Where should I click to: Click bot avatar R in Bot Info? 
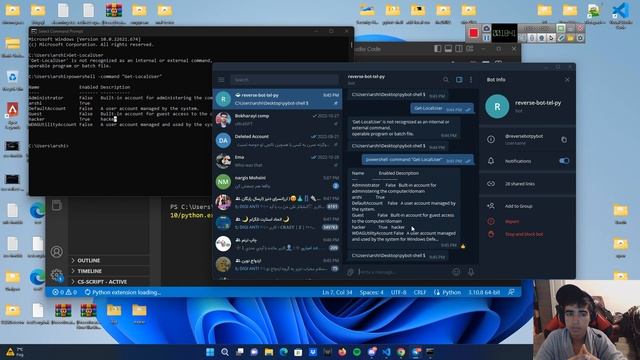point(497,107)
